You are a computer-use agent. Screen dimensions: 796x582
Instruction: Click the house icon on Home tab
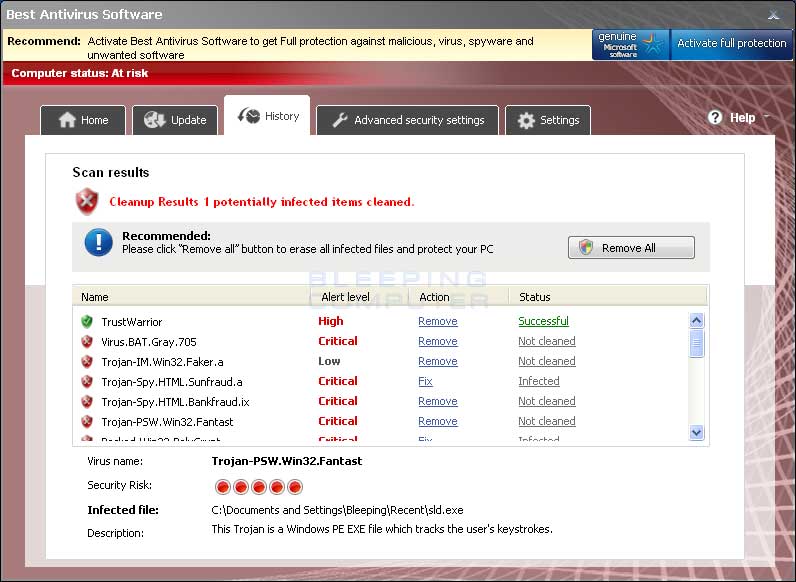[x=67, y=120]
